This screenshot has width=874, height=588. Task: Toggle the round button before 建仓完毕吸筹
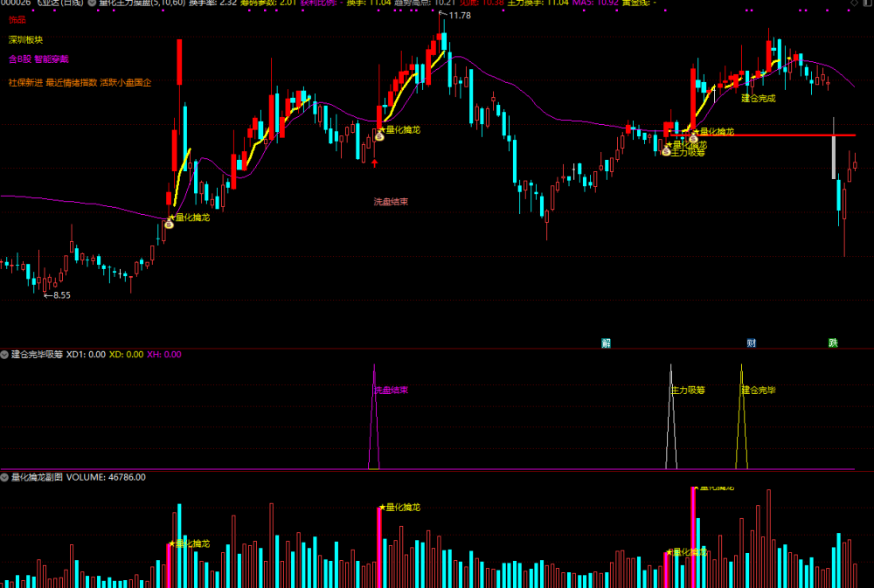pos(4,355)
